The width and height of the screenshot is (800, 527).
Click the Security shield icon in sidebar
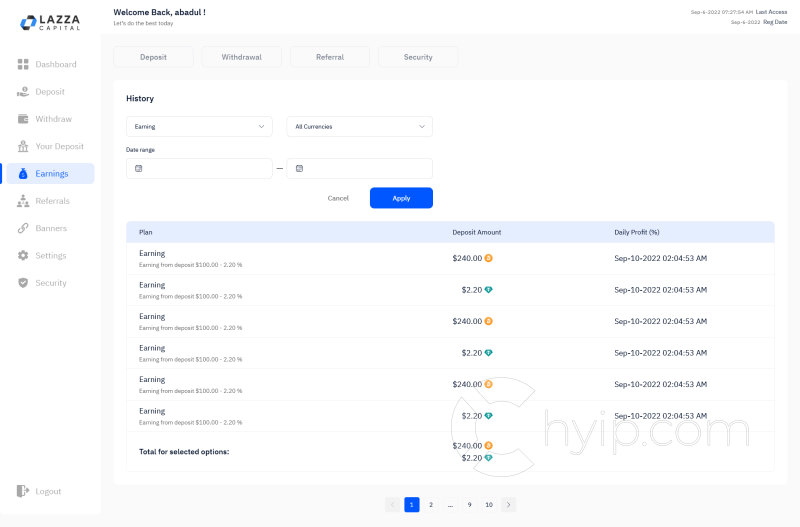(x=23, y=283)
